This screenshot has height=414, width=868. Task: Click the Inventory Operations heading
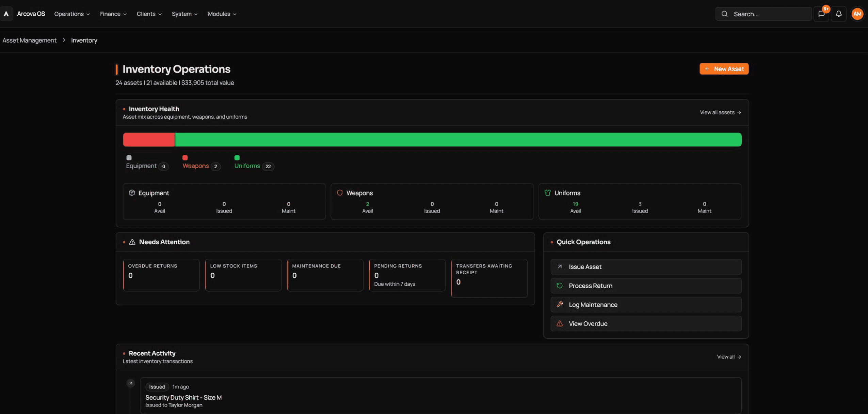pyautogui.click(x=176, y=69)
